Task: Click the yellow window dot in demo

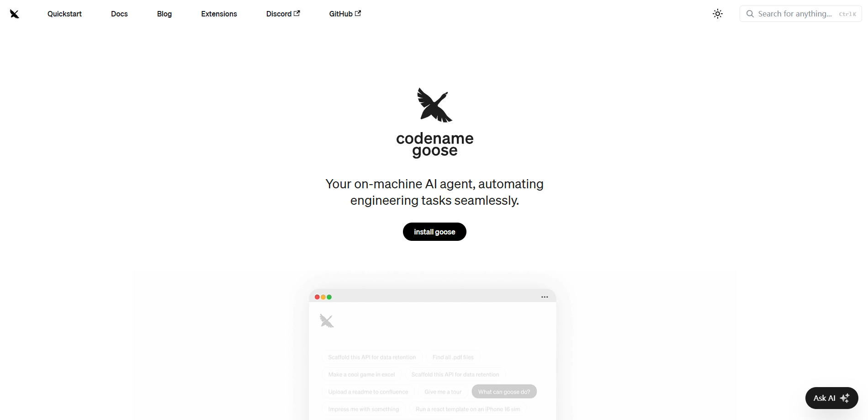Action: point(323,297)
